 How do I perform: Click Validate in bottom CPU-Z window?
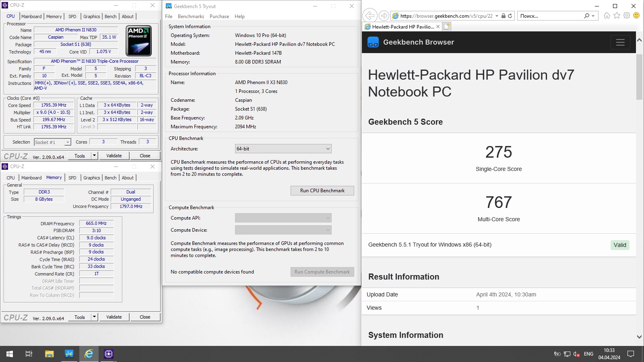point(114,317)
